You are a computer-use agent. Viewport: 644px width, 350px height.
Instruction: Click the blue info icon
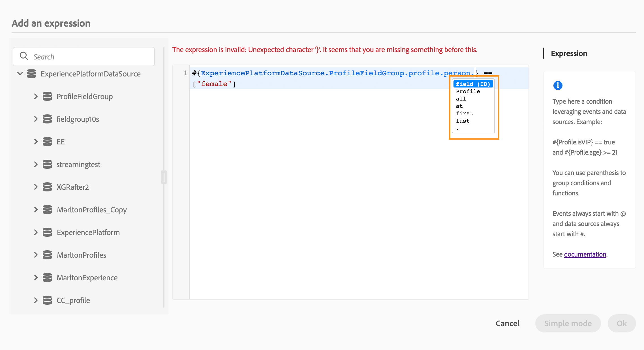tap(558, 86)
